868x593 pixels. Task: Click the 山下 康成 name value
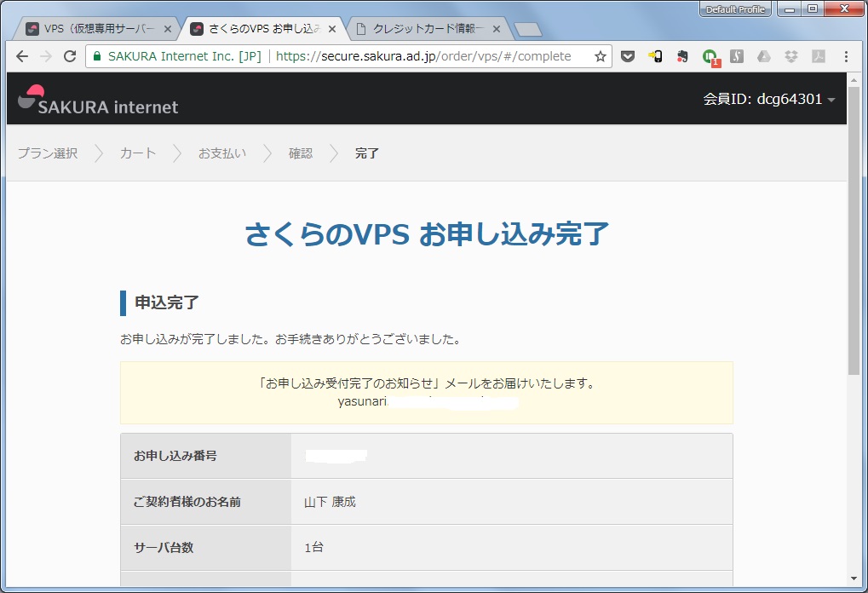[330, 502]
